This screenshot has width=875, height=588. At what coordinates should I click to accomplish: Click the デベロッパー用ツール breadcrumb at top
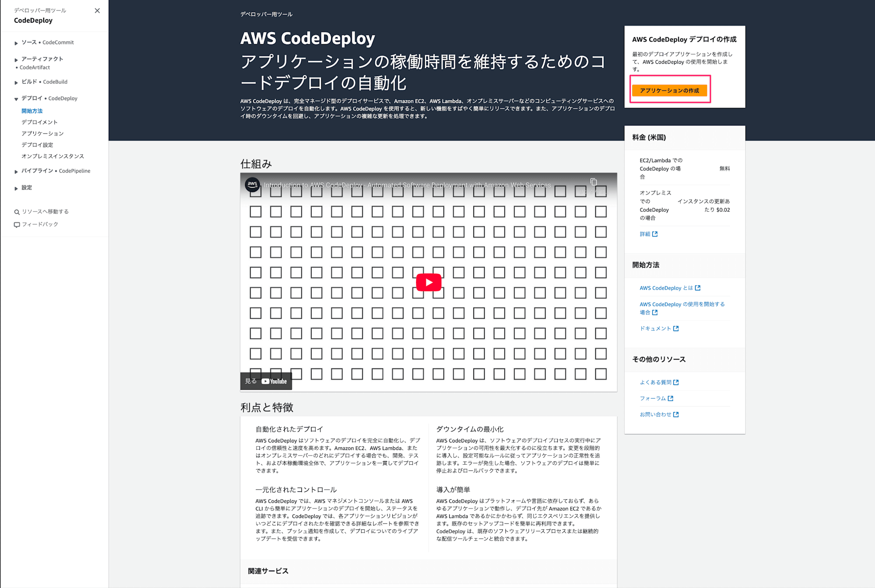tap(266, 14)
